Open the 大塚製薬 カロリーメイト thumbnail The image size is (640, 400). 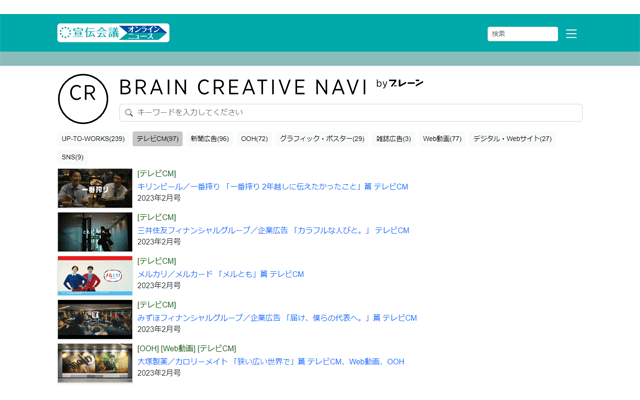pos(95,363)
